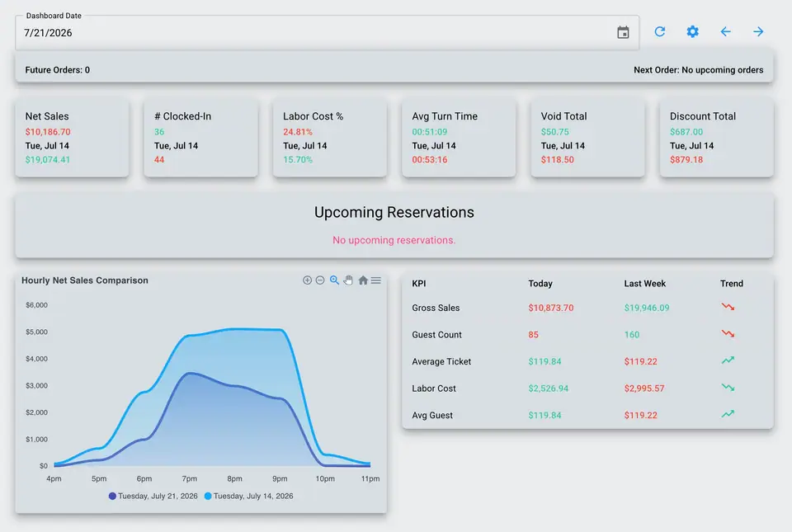Click the Avg Guest row label
Image resolution: width=792 pixels, height=532 pixels.
point(432,416)
